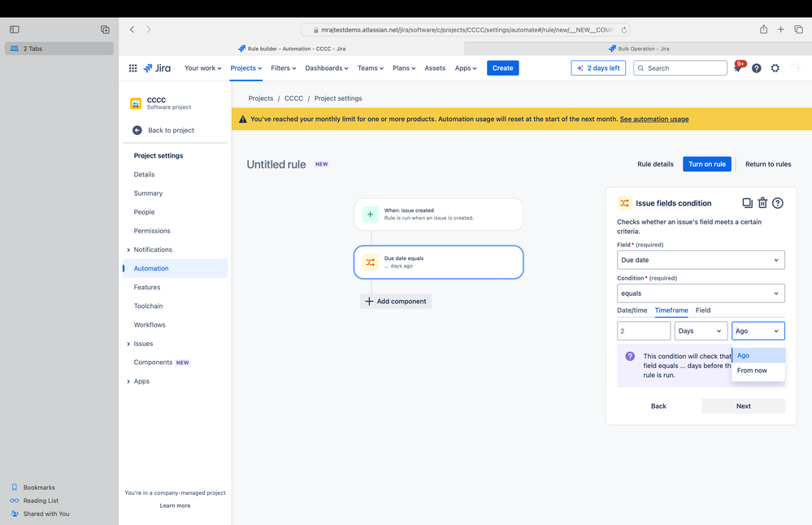Viewport: 812px width, 525px height.
Task: Click the Rule details button
Action: pos(655,164)
